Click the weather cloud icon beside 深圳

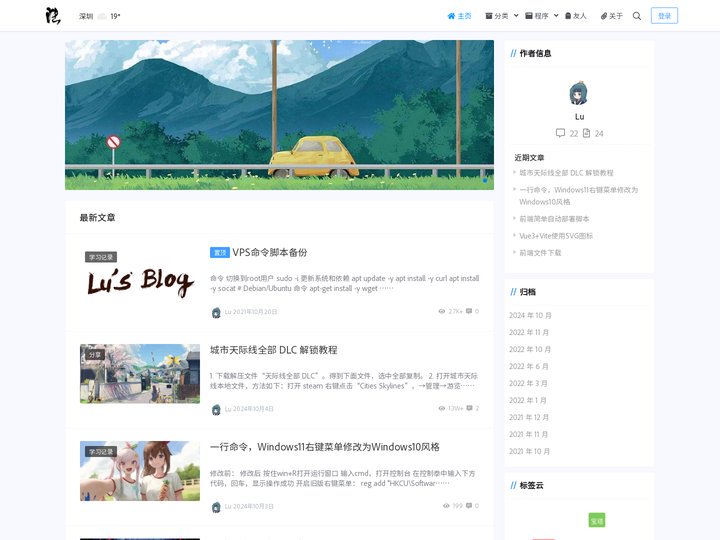click(102, 16)
